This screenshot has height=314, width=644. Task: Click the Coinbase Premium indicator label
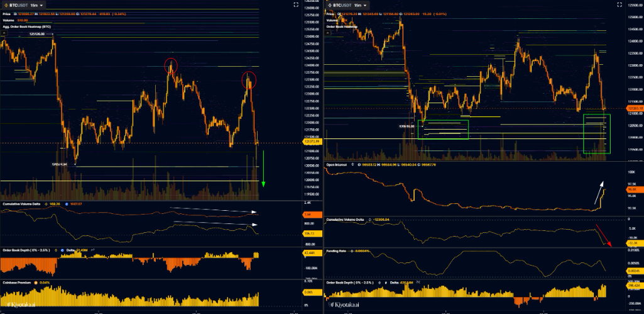[x=17, y=283]
